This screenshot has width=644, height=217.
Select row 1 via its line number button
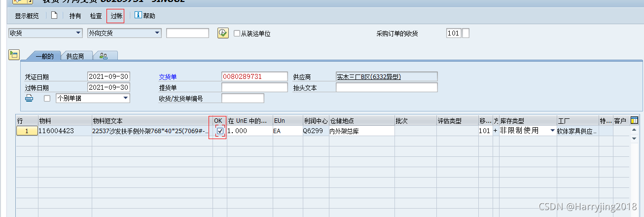[x=27, y=131]
